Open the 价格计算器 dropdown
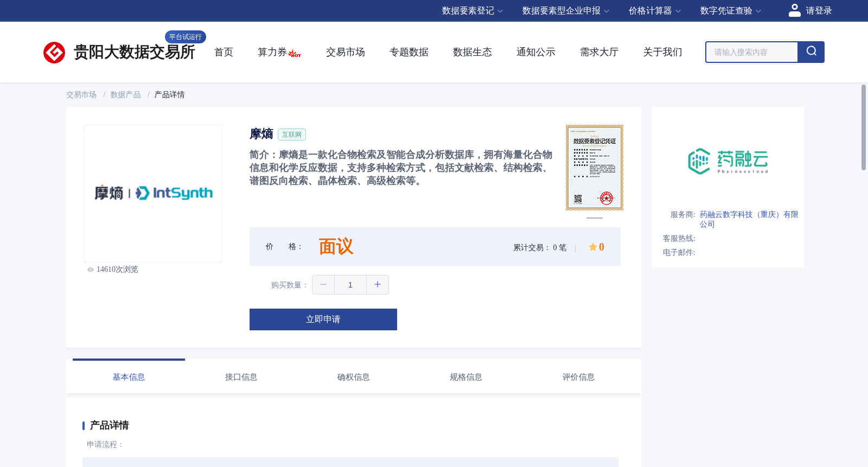Image resolution: width=868 pixels, height=467 pixels. click(x=655, y=11)
